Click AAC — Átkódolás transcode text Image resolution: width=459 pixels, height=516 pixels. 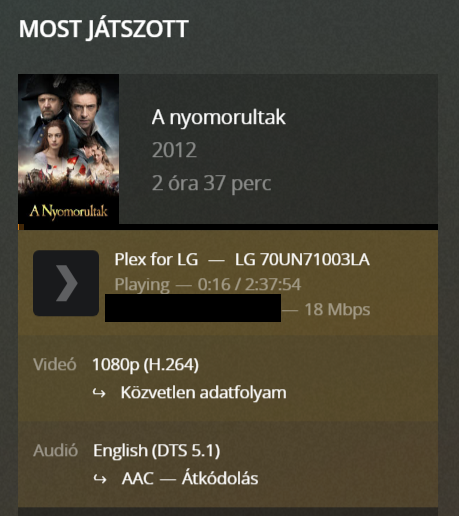[190, 478]
